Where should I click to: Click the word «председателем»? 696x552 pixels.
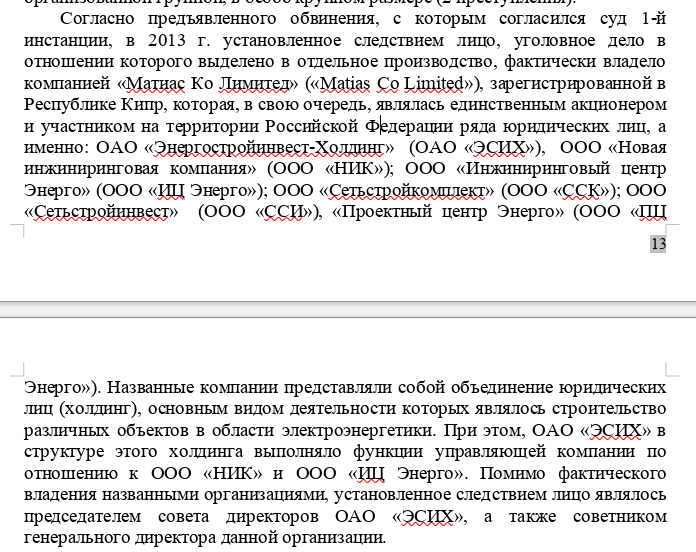83,517
